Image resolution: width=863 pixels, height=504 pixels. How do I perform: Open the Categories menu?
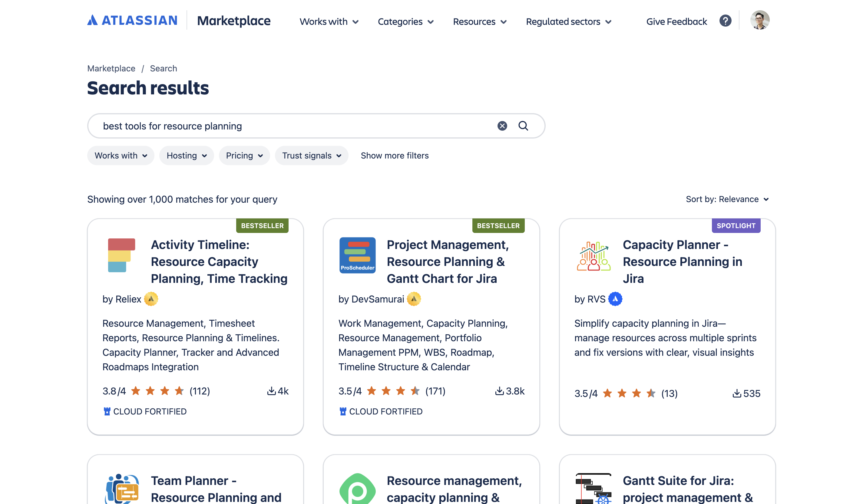point(405,21)
